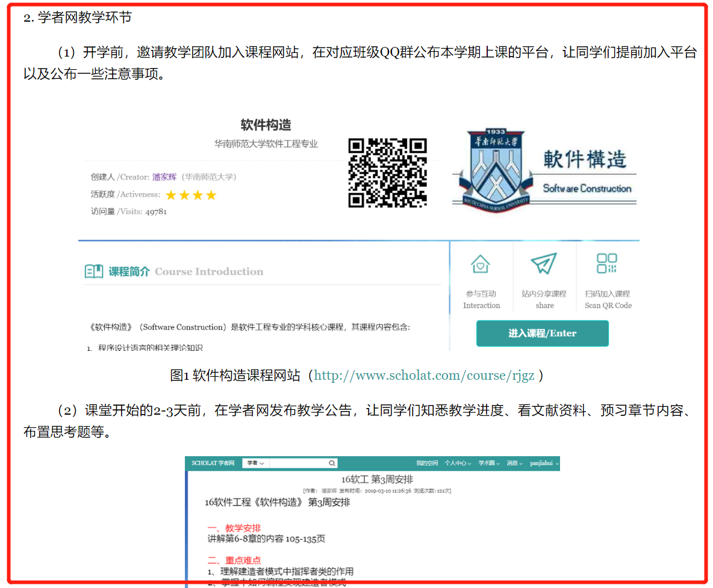Click the yellow activeness star rating
The image size is (713, 588).
click(190, 195)
